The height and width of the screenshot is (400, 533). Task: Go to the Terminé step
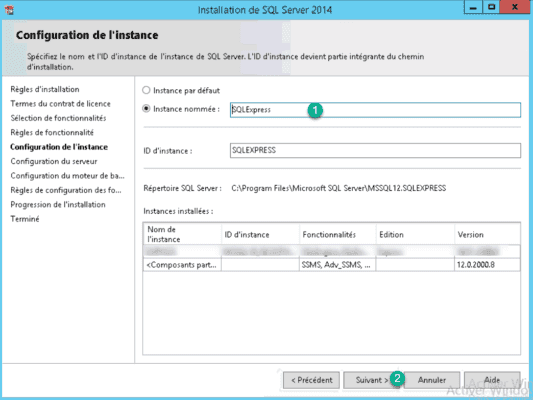25,219
